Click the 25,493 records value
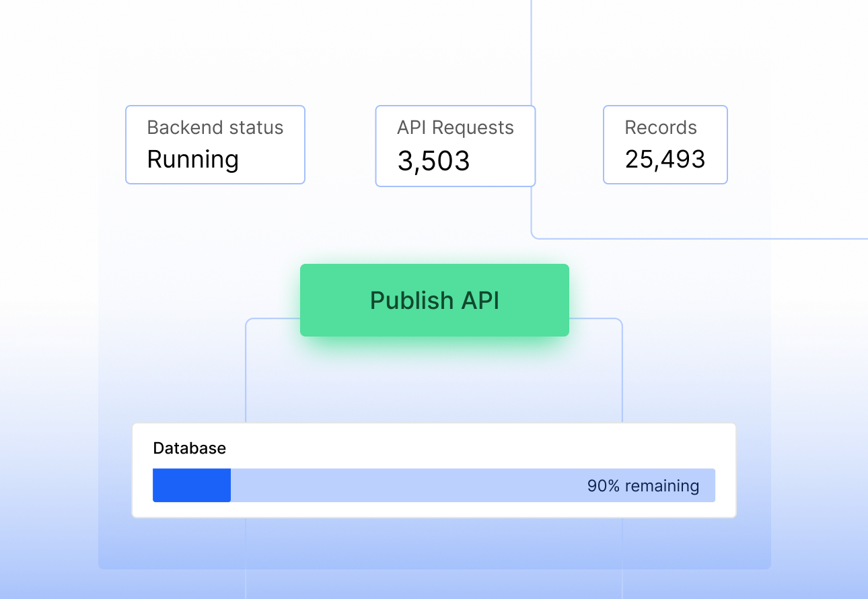The height and width of the screenshot is (599, 868). (x=664, y=160)
